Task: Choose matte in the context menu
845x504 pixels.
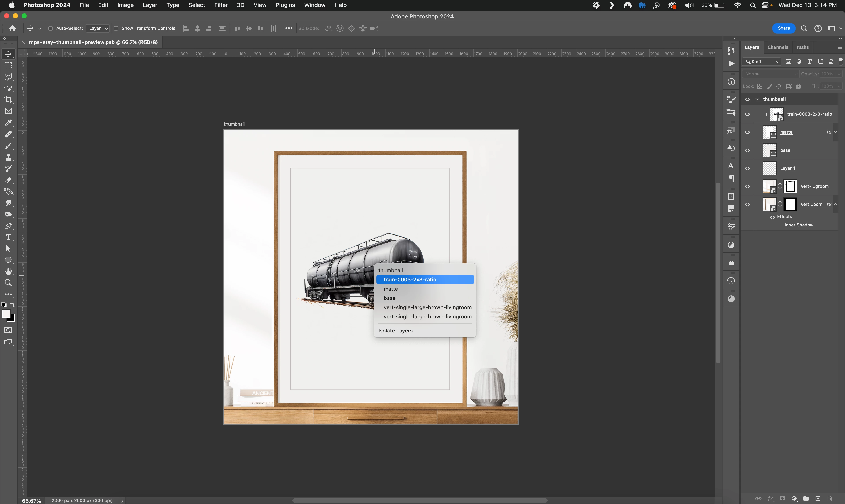Action: click(391, 289)
